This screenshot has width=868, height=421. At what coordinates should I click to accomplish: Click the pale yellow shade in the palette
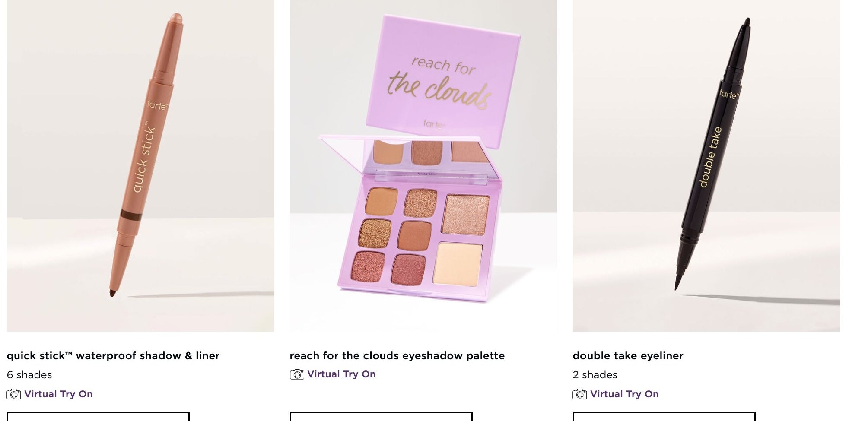coord(458,263)
